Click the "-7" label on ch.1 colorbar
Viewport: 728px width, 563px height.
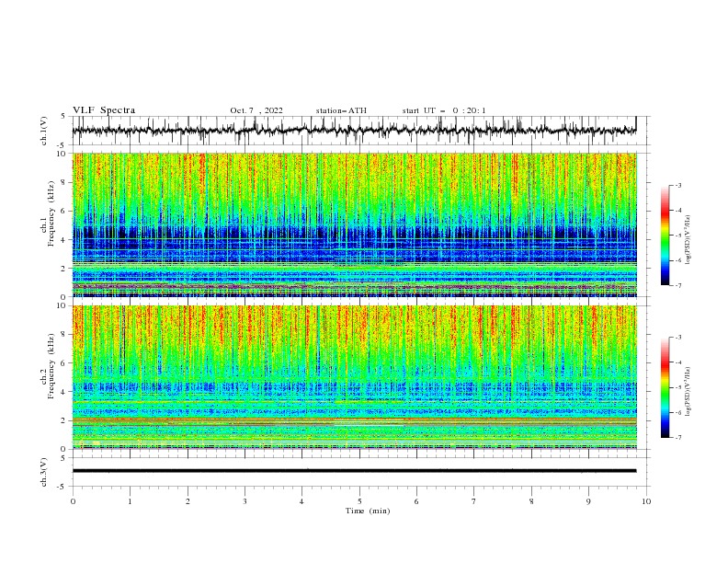pos(678,285)
